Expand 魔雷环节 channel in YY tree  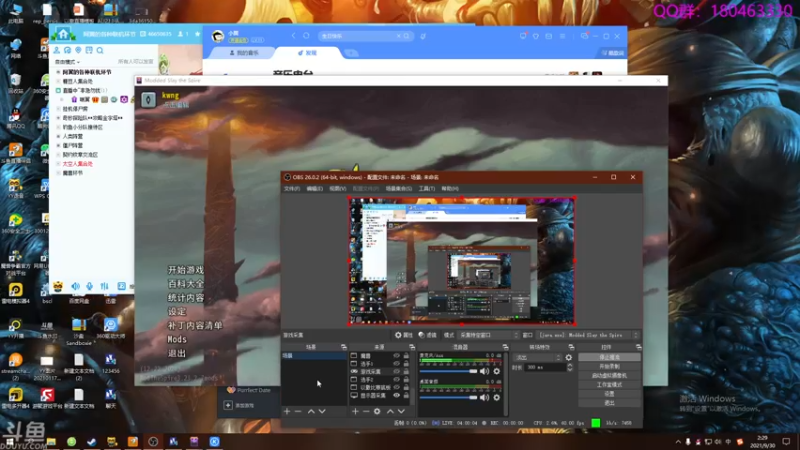pos(58,173)
